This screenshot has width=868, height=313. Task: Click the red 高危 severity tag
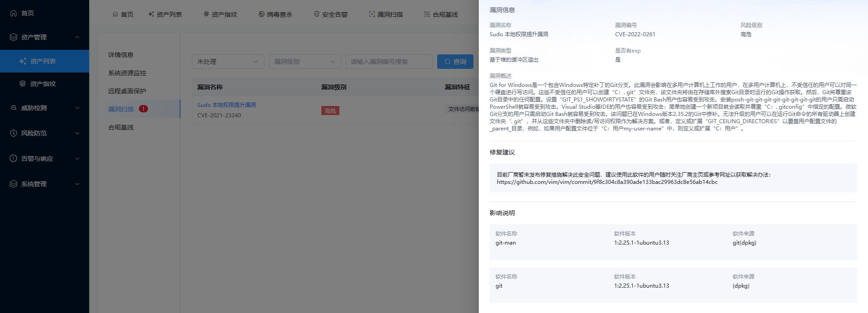pyautogui.click(x=330, y=111)
